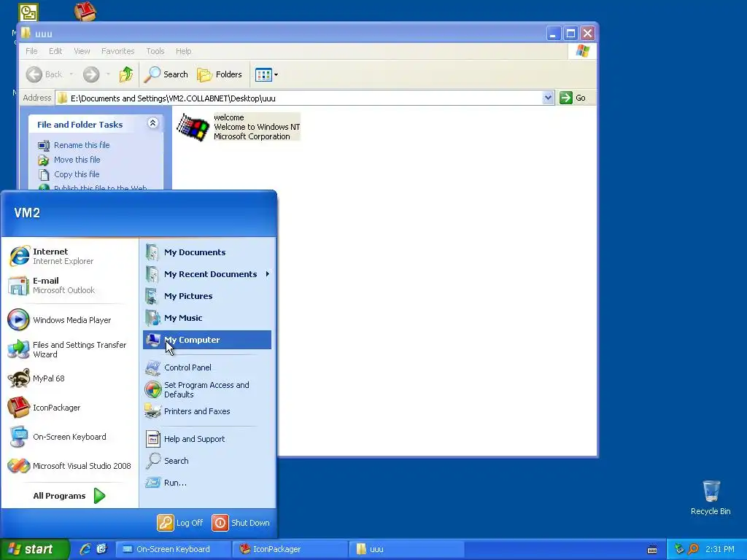Expand My Recent Documents submenu
The width and height of the screenshot is (747, 560).
[x=207, y=274]
